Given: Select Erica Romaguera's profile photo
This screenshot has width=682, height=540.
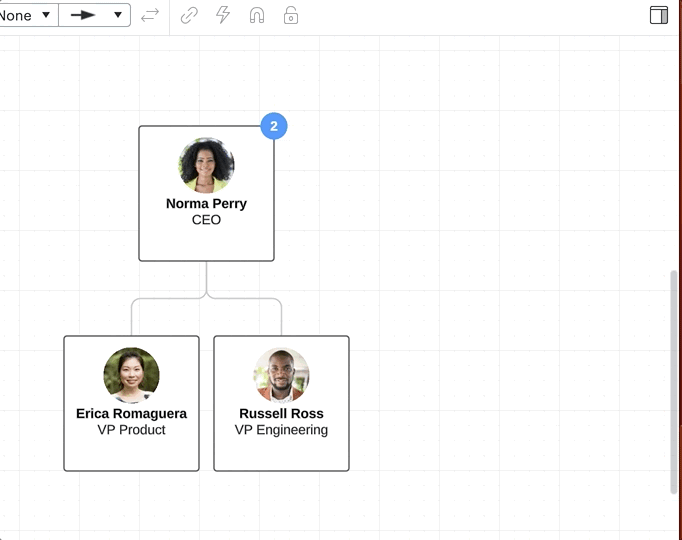Looking at the screenshot, I should [131, 375].
